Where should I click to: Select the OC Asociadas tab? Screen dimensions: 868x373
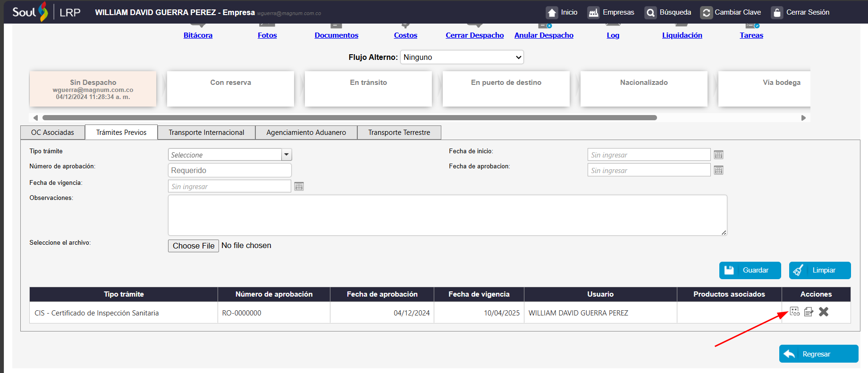[52, 133]
